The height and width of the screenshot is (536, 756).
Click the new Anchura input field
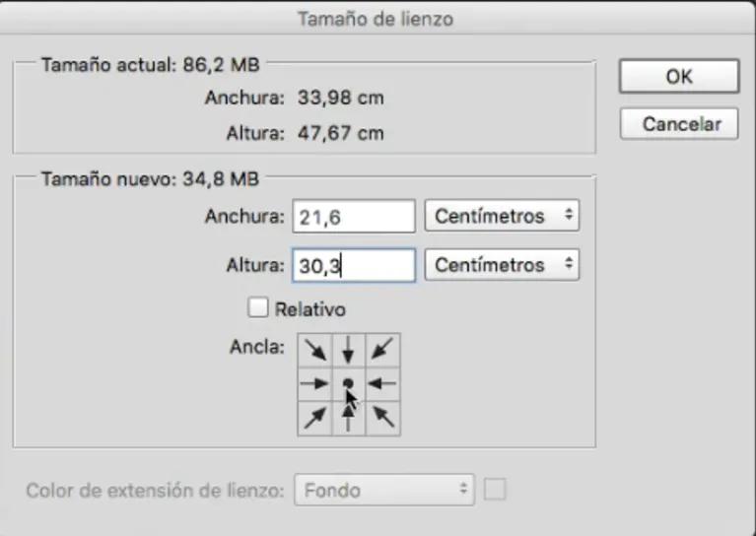(x=354, y=217)
